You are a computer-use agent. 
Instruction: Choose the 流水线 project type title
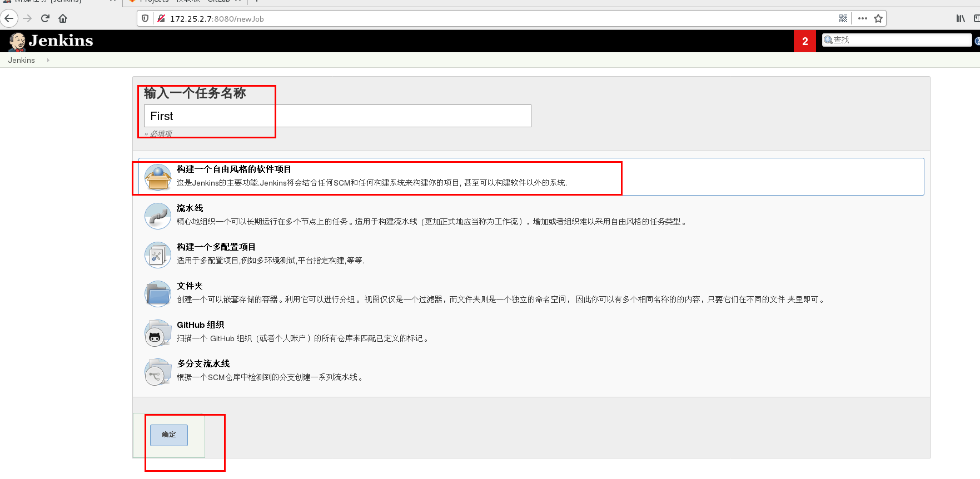(x=190, y=208)
